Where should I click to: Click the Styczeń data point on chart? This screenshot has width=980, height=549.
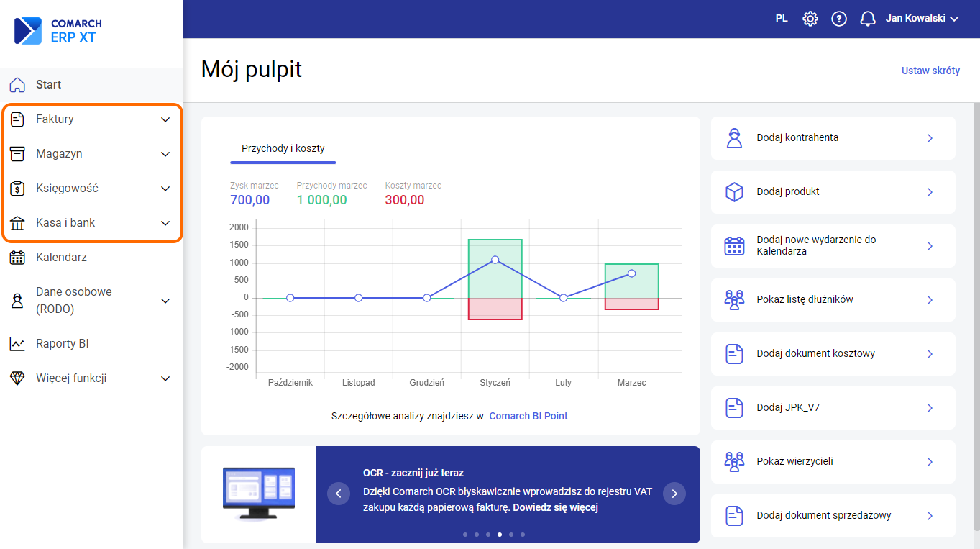click(495, 260)
